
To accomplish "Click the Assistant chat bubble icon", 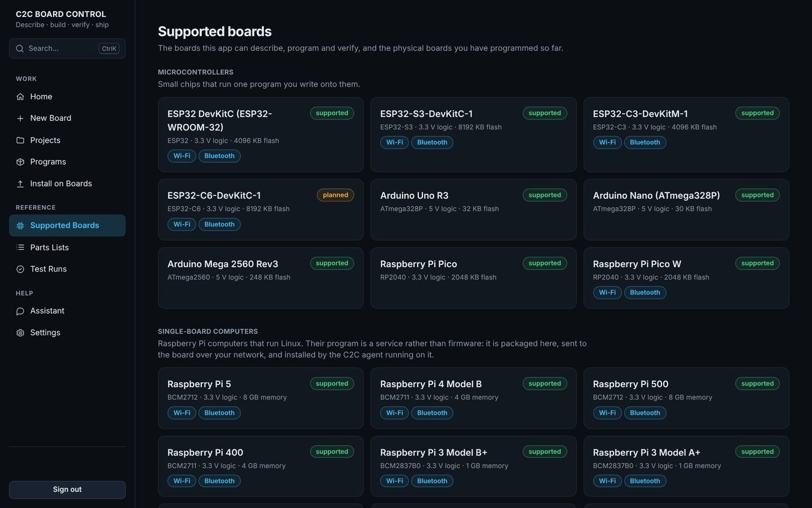I will pyautogui.click(x=20, y=311).
